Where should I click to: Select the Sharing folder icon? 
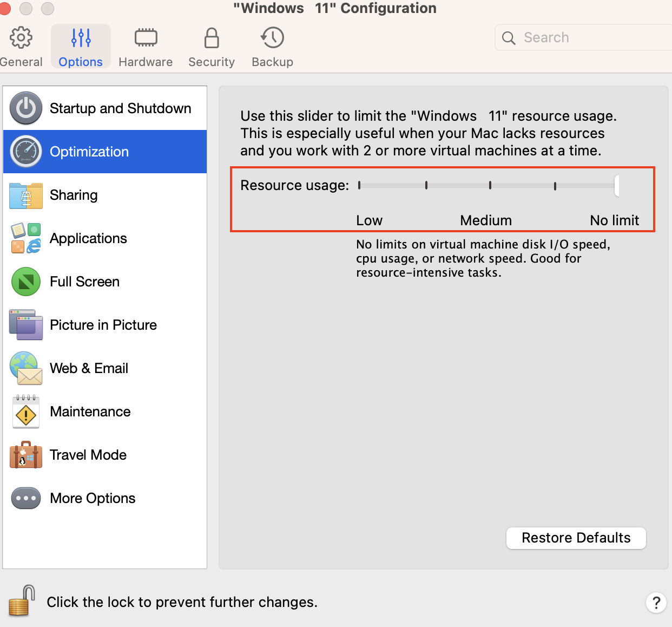point(25,195)
